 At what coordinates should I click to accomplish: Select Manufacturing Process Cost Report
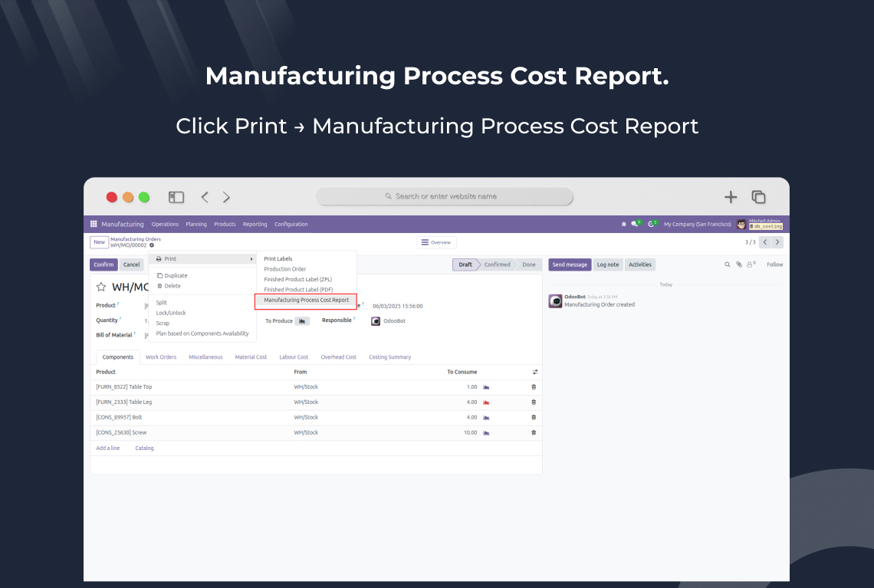[306, 301]
